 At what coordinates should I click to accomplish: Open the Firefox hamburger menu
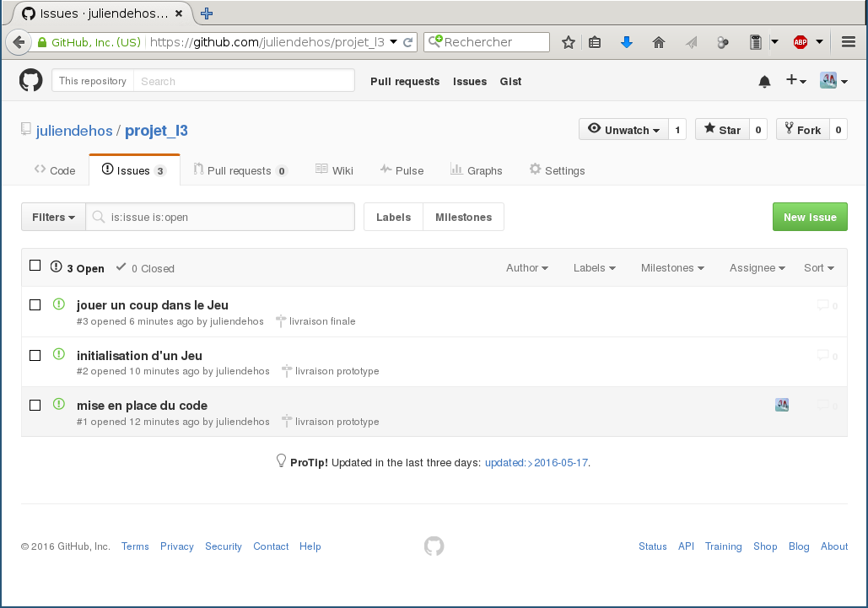pos(848,42)
